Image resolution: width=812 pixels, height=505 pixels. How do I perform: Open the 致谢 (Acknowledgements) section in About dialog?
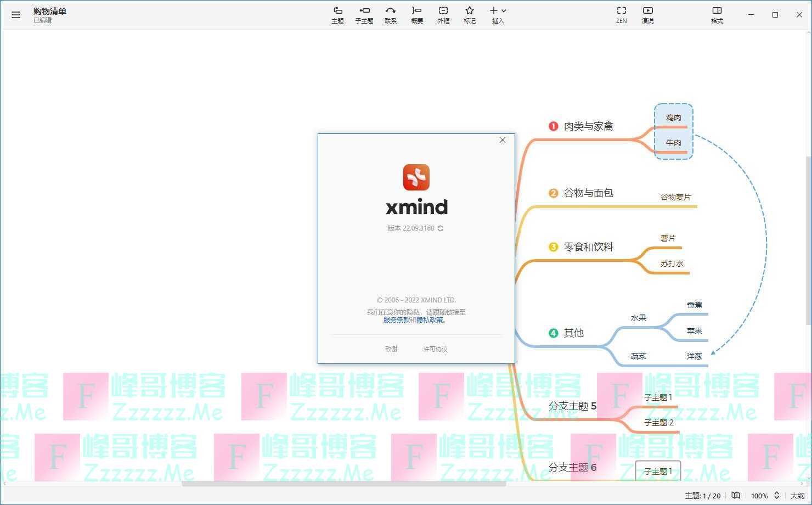pos(391,349)
